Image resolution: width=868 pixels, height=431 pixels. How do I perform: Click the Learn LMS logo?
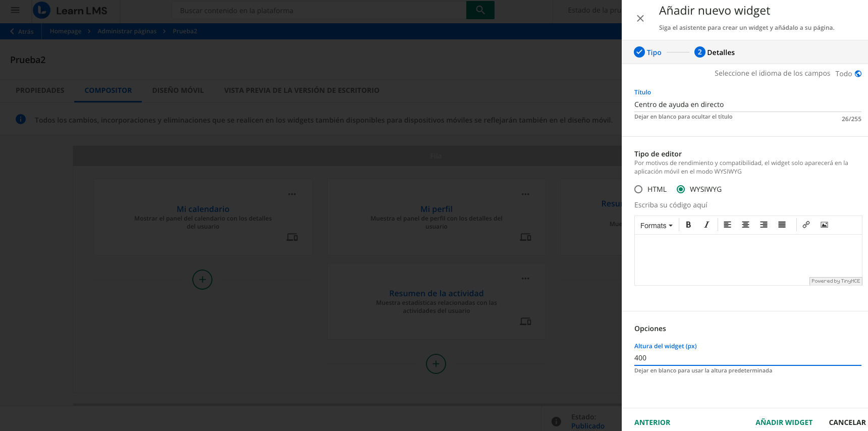(70, 10)
